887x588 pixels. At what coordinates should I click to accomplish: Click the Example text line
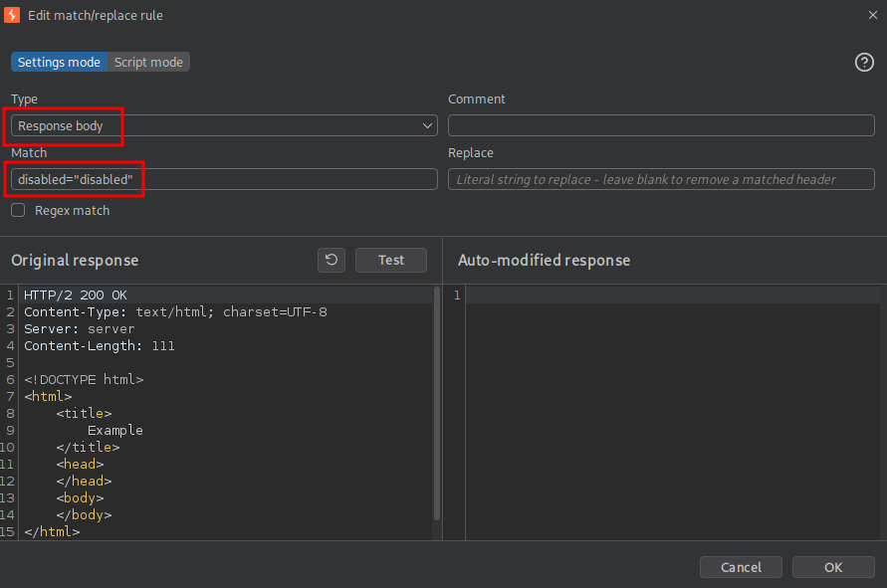[x=114, y=430]
